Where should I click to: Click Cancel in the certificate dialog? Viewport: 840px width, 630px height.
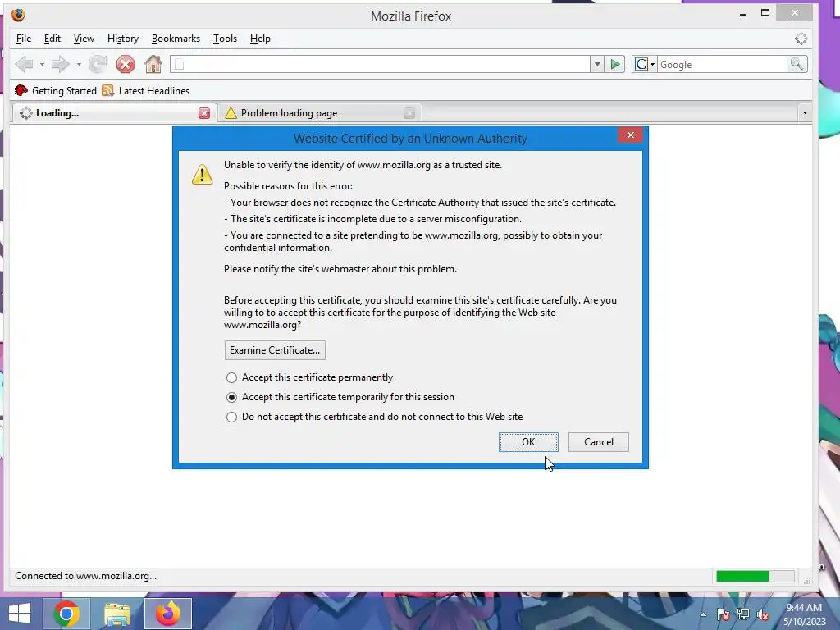598,442
